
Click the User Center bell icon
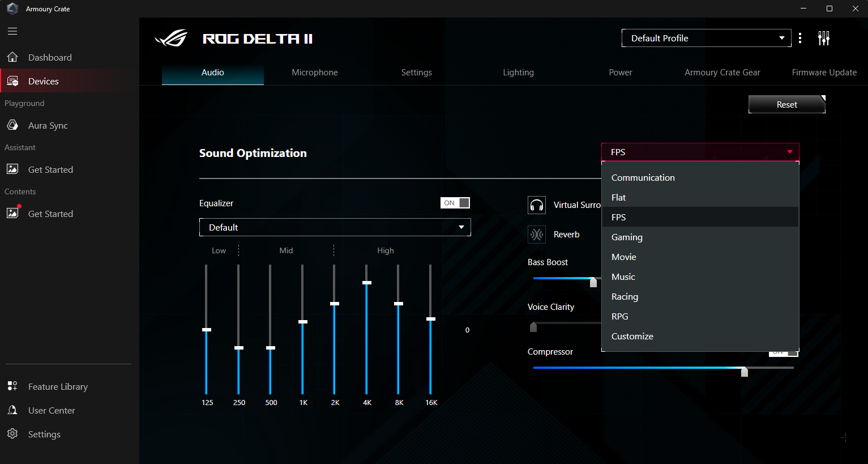[12, 410]
